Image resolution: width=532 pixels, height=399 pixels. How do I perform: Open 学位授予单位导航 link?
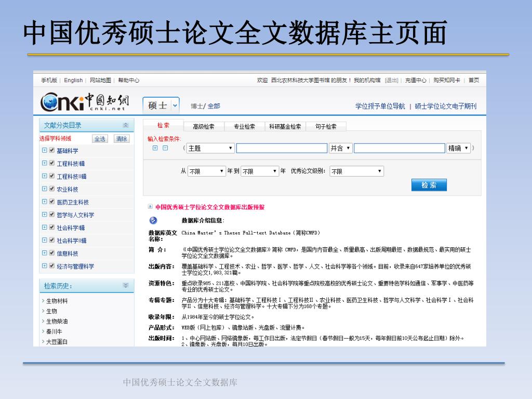coord(380,106)
